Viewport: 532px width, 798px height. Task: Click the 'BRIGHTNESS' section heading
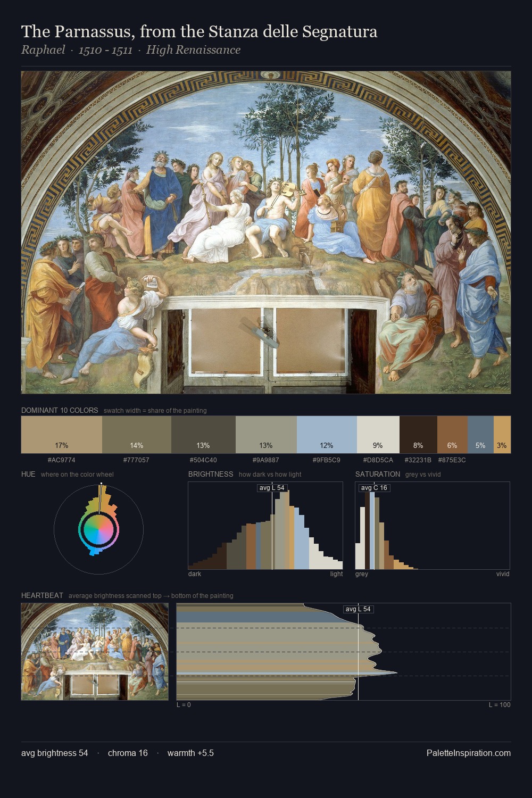pos(211,475)
